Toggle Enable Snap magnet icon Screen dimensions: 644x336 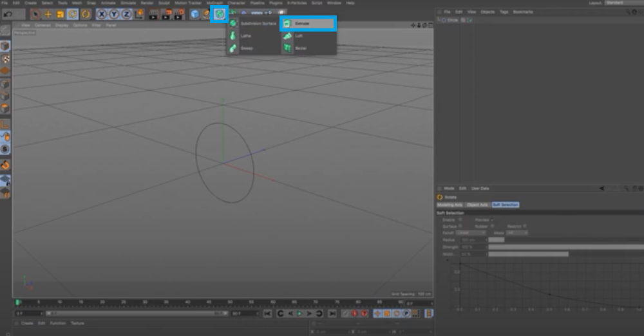[x=5, y=165]
